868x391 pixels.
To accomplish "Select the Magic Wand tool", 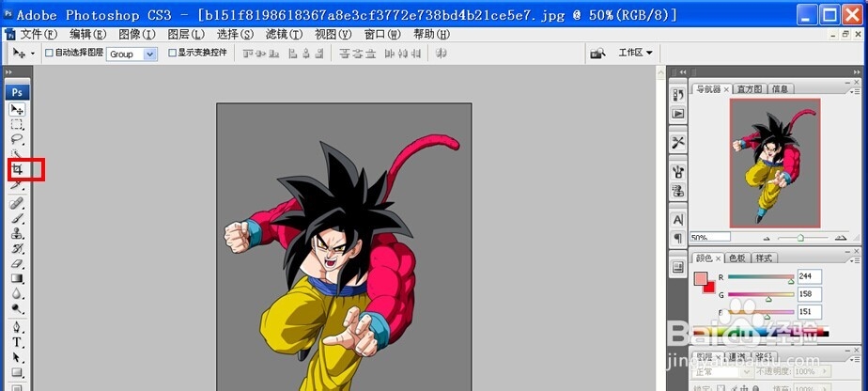I will pyautogui.click(x=17, y=153).
